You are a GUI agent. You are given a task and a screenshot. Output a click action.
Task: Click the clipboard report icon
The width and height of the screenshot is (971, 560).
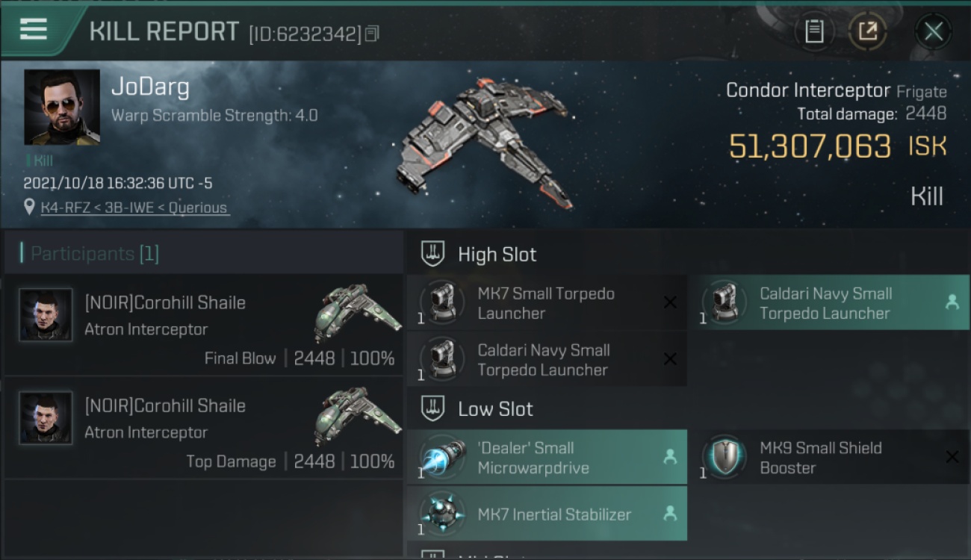[814, 31]
